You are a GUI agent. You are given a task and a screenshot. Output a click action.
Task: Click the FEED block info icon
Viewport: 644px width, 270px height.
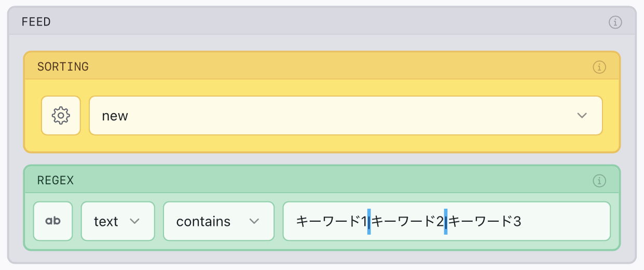[x=615, y=22]
